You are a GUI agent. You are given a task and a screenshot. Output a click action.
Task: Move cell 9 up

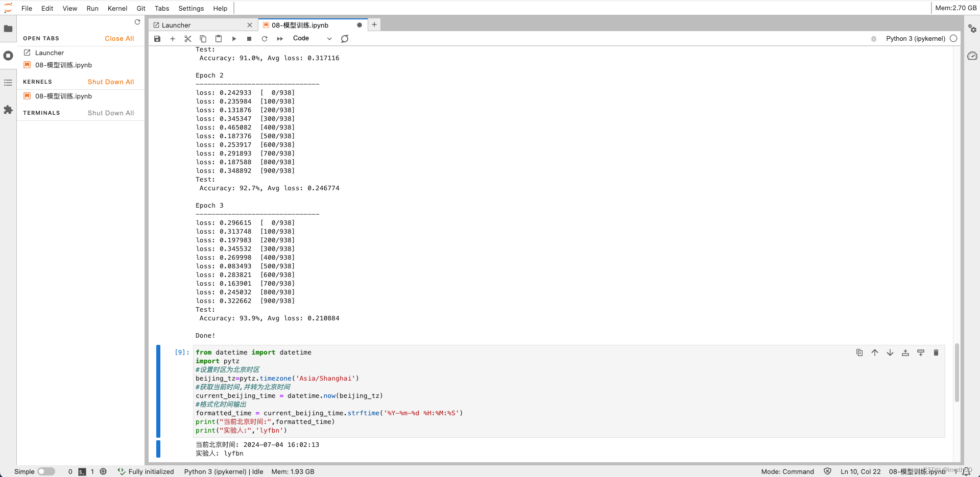(x=875, y=353)
